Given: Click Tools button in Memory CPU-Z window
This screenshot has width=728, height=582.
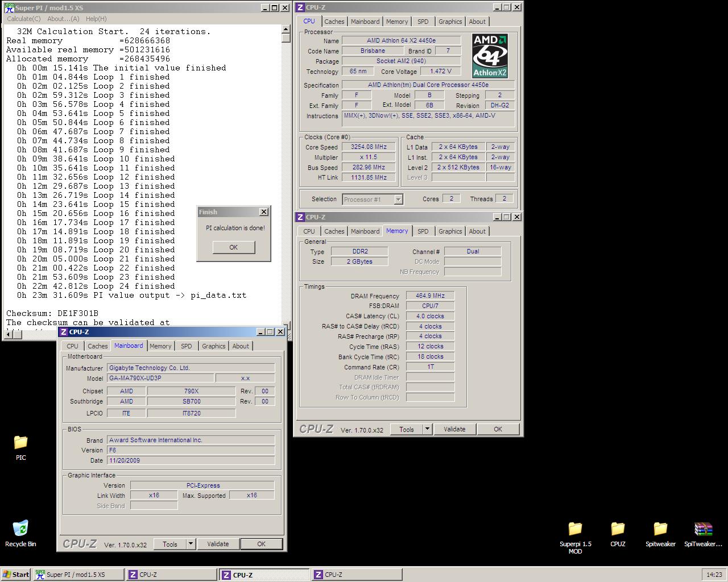Looking at the screenshot, I should tap(407, 429).
